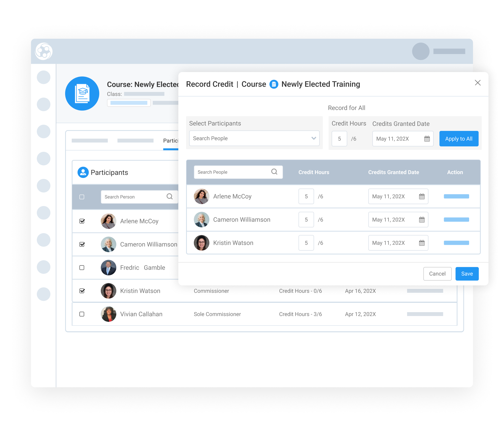Click the Participants panel person icon

pyautogui.click(x=83, y=172)
